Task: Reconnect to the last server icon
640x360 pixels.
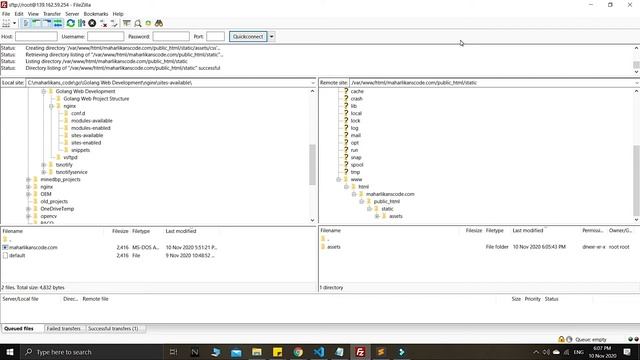Action: (x=114, y=23)
